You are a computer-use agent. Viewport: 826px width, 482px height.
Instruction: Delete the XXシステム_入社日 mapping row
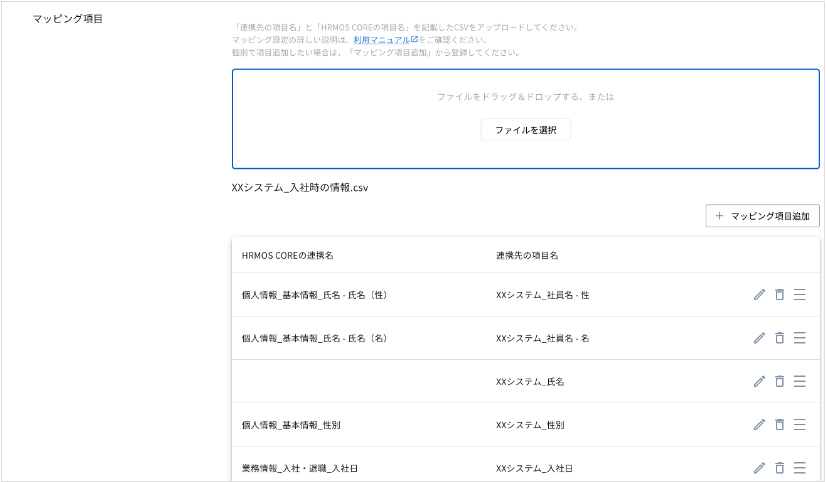779,467
